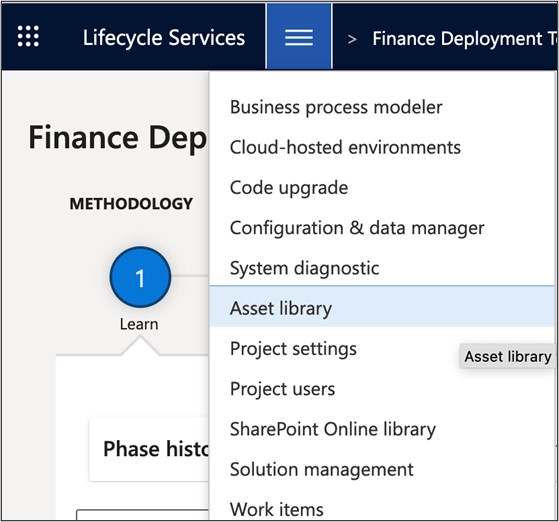The height and width of the screenshot is (522, 559).
Task: Open Configuration & data manager
Action: (383, 227)
